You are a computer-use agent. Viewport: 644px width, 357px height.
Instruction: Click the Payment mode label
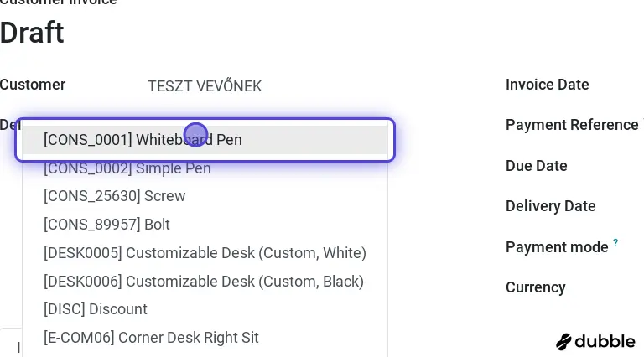point(557,247)
